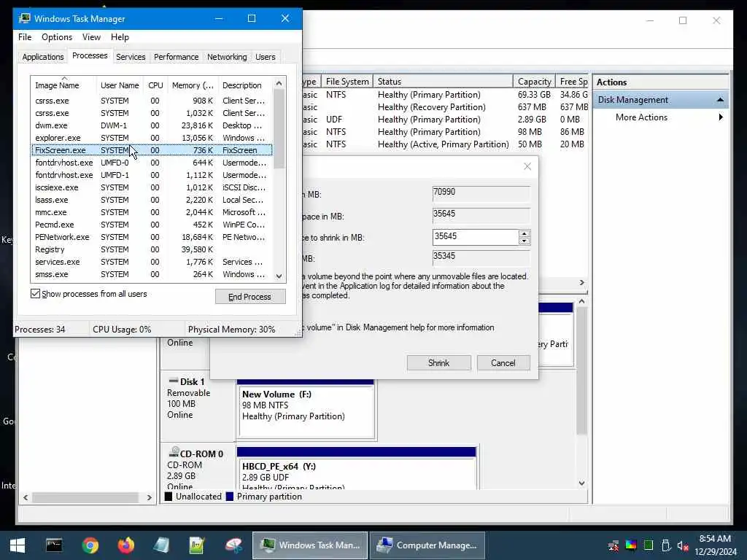Sort processes by Memory column

click(193, 85)
